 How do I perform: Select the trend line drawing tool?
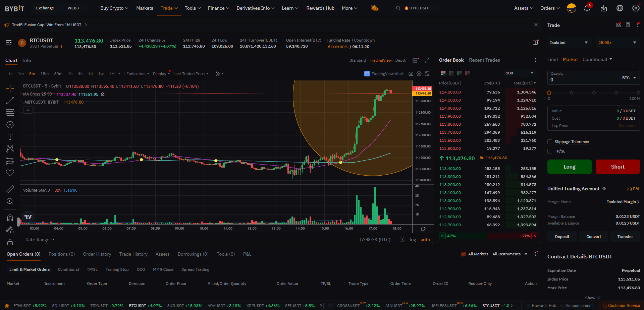click(10, 101)
